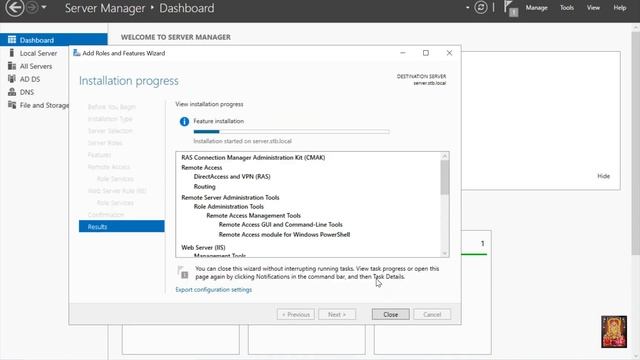Click the All Servers icon
The height and width of the screenshot is (360, 640).
(12, 66)
